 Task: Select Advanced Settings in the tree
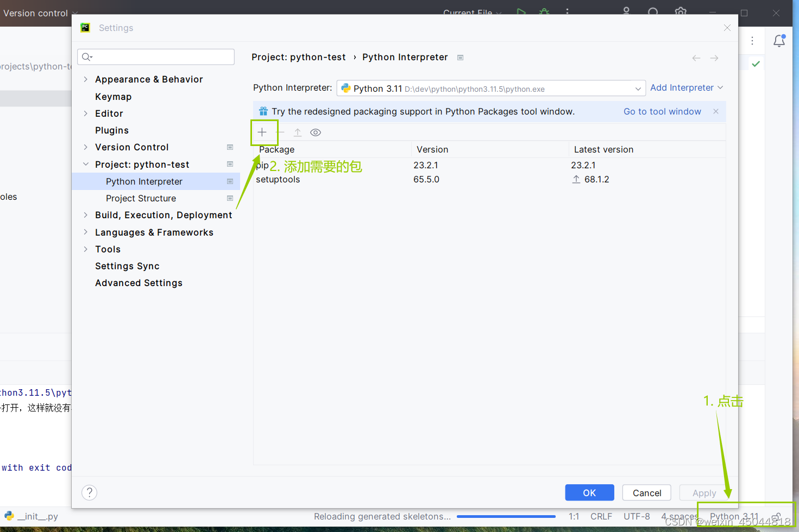point(139,283)
